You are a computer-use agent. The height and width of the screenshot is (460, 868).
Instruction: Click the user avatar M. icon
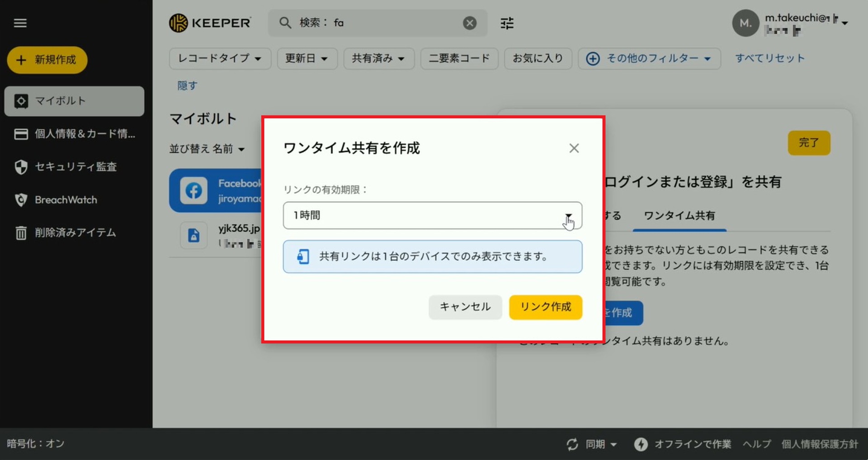745,23
